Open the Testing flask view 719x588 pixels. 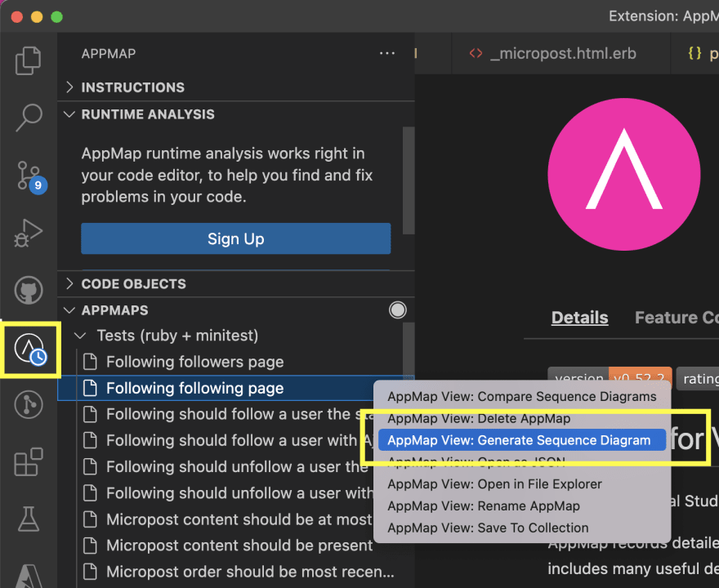pyautogui.click(x=29, y=519)
